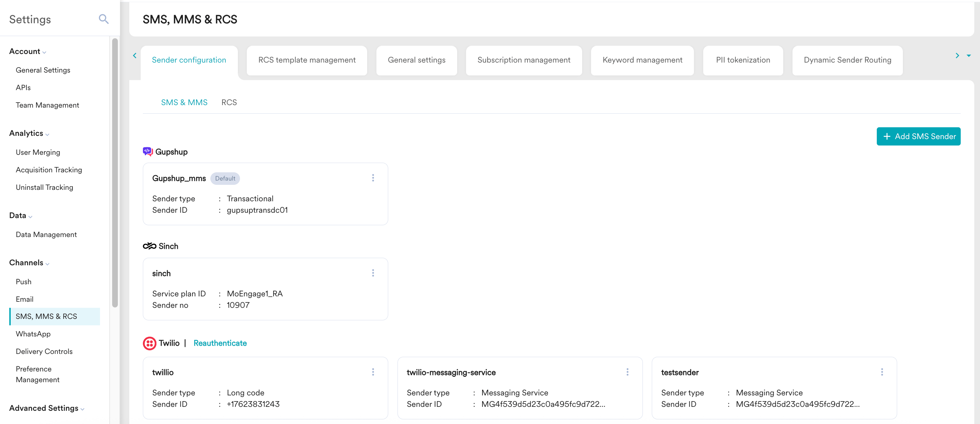Click the Gupshup_mms sender name

point(179,178)
